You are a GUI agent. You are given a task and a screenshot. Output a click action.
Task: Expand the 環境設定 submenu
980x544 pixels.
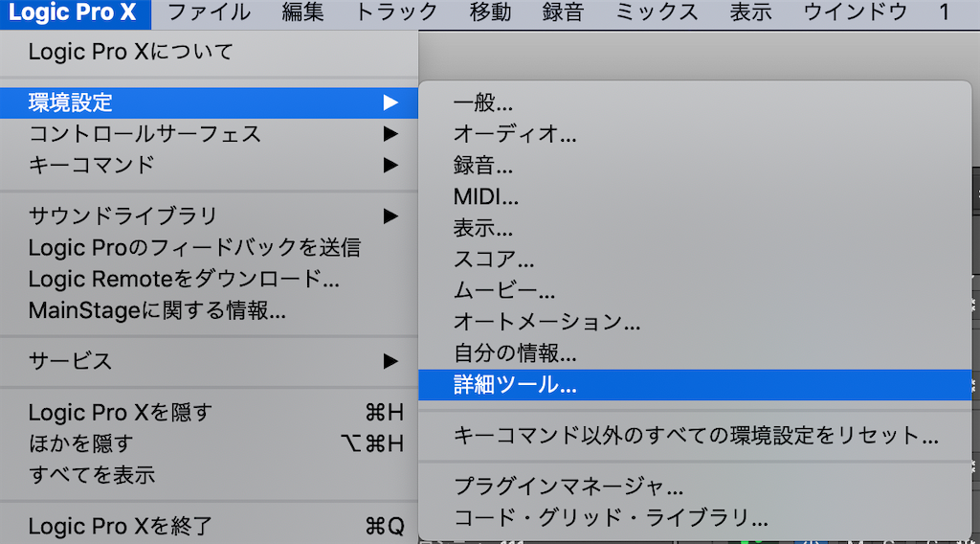pyautogui.click(x=210, y=102)
